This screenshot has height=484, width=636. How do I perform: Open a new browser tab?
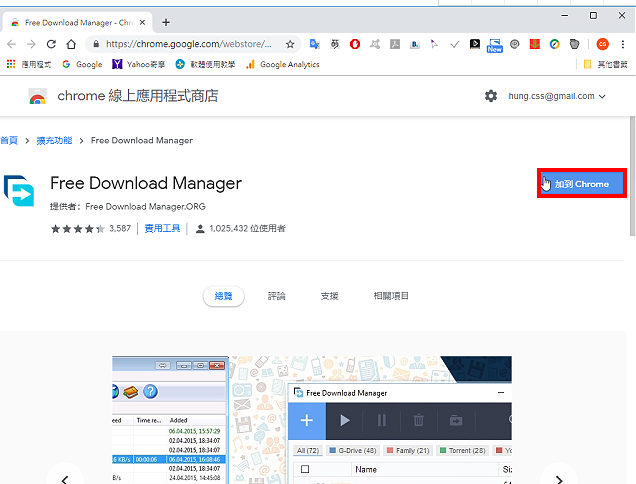pyautogui.click(x=165, y=22)
